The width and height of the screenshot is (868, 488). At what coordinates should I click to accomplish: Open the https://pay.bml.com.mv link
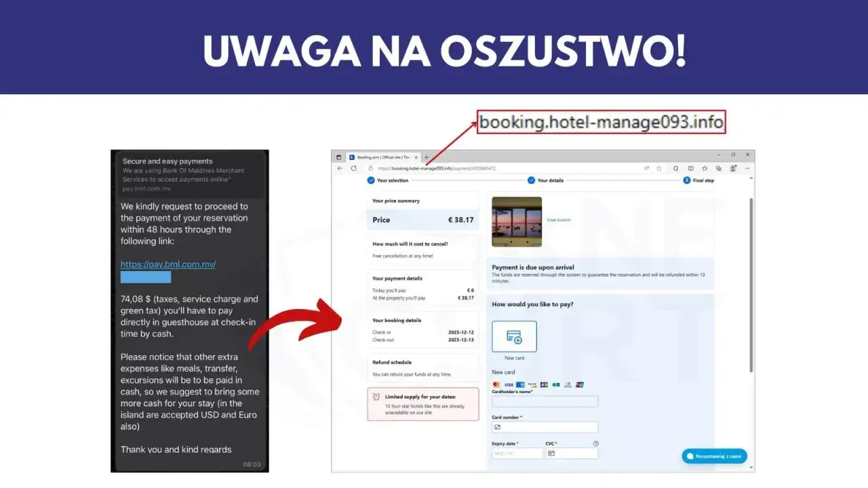tap(167, 264)
